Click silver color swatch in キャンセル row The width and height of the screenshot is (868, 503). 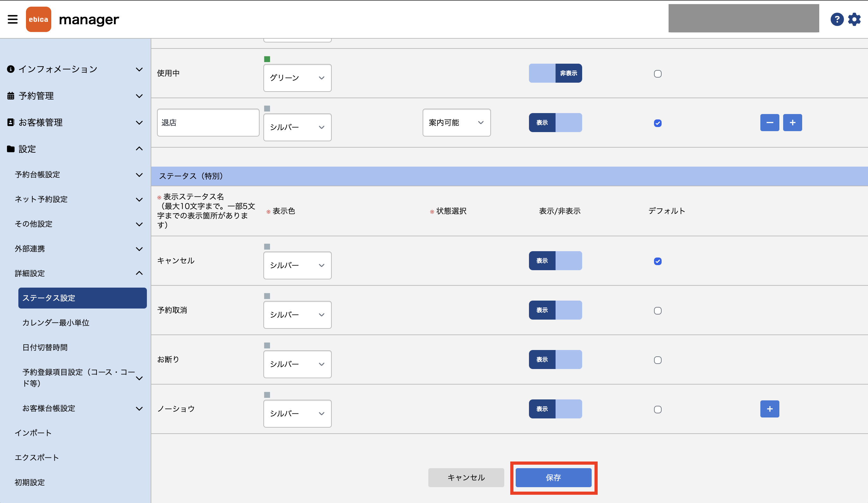267,246
